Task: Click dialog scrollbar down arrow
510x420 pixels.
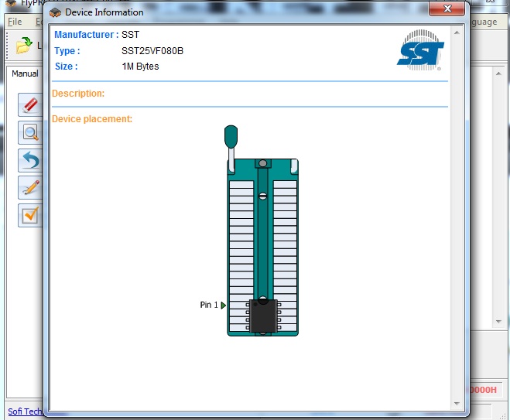Action: click(457, 404)
